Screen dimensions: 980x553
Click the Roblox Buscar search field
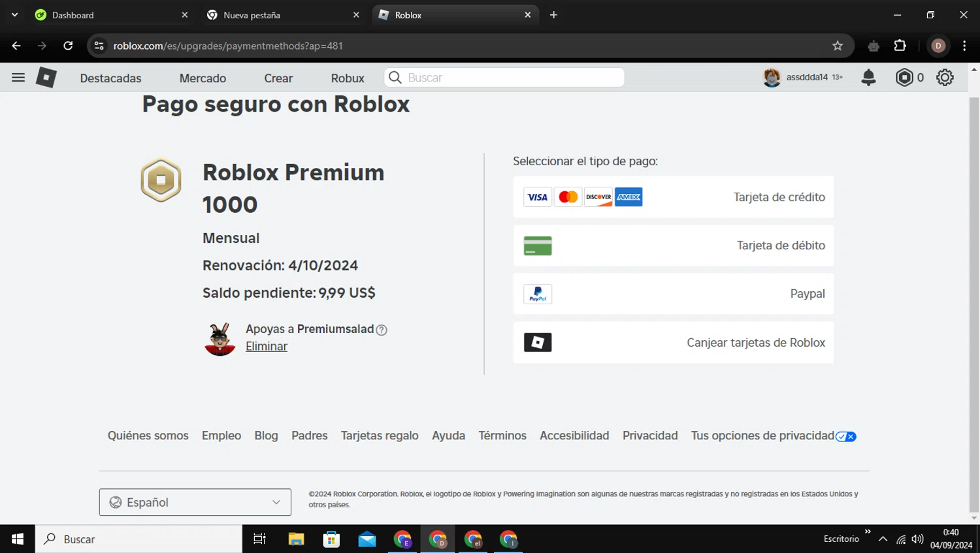504,78
